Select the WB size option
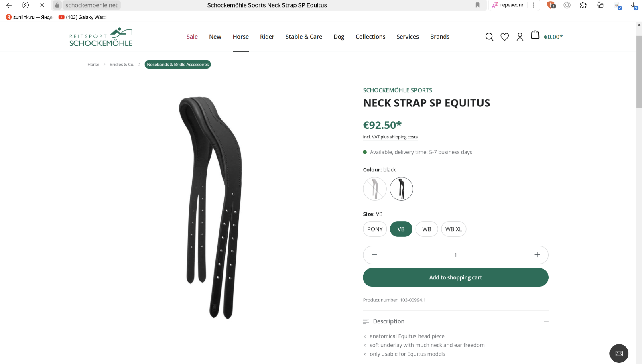This screenshot has height=364, width=642. (x=427, y=229)
